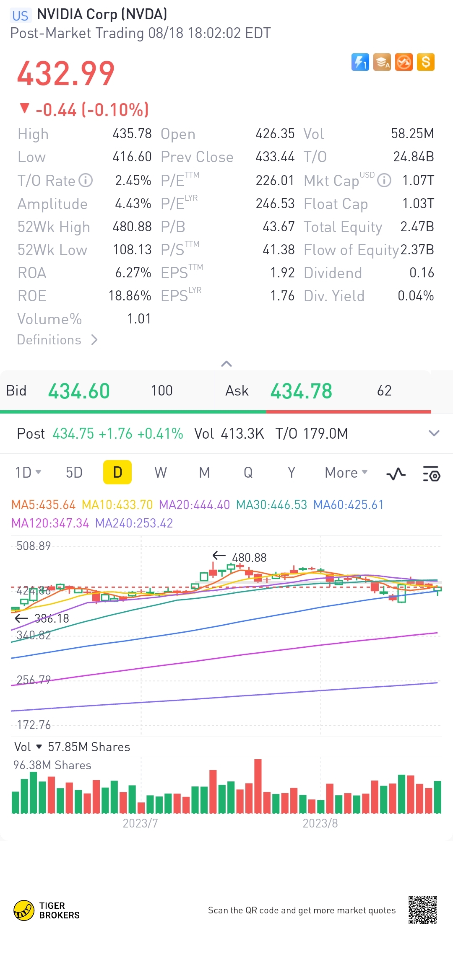Image resolution: width=453 pixels, height=980 pixels.
Task: Tap the info icon beside Mkt Cap
Action: pyautogui.click(x=384, y=181)
